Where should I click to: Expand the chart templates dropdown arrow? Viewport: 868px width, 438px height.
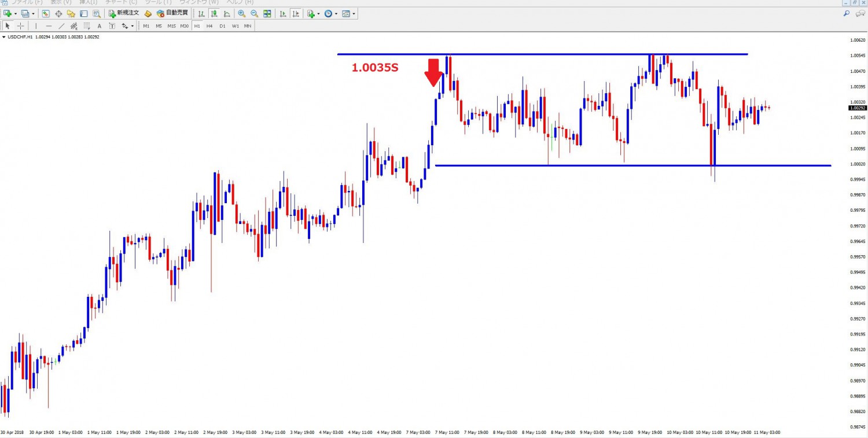click(354, 13)
